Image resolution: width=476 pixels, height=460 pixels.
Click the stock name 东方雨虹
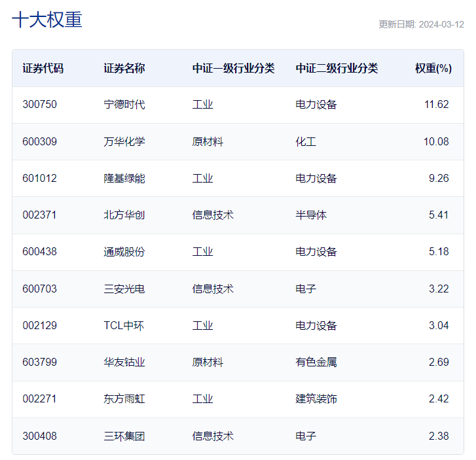[x=124, y=398]
